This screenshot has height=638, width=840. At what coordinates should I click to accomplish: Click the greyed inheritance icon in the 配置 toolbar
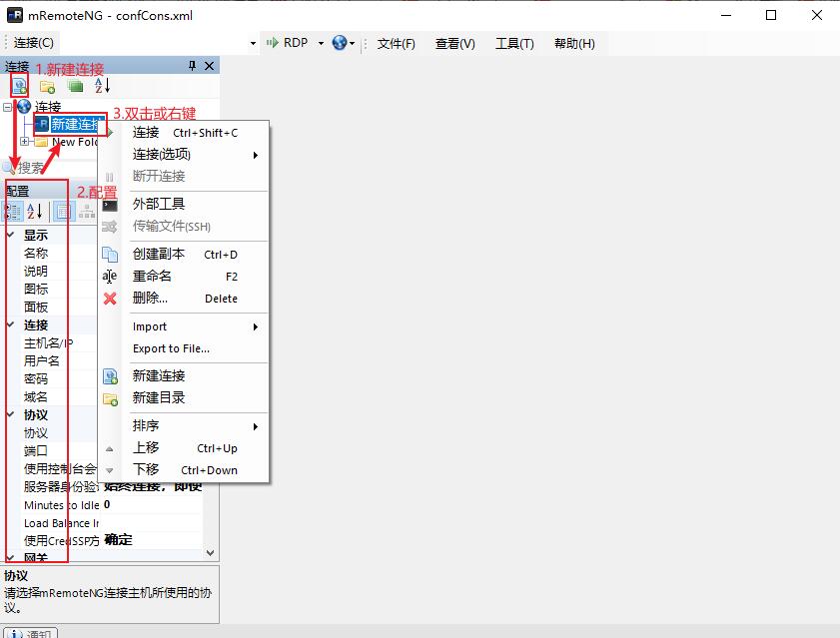pyautogui.click(x=87, y=212)
